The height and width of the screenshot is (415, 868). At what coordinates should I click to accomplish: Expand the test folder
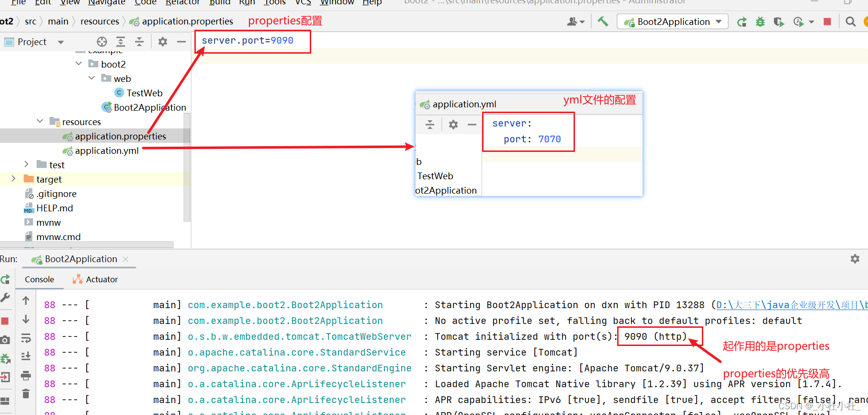click(26, 164)
